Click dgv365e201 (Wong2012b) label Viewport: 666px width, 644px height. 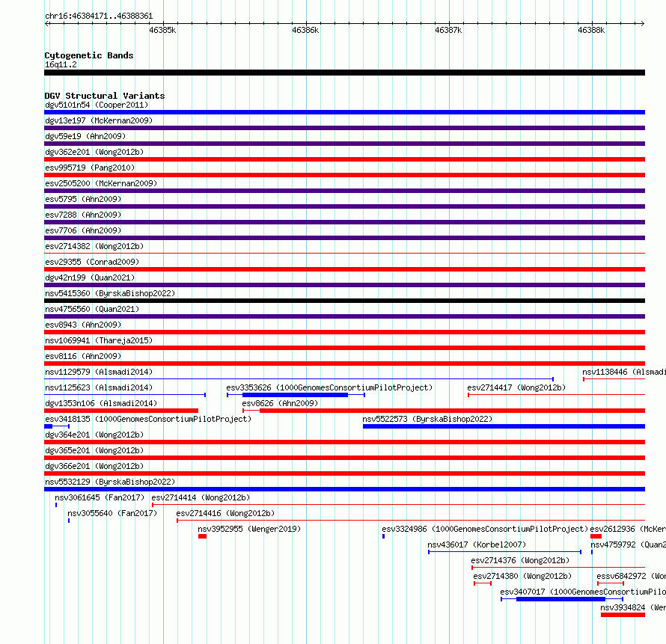94,450
